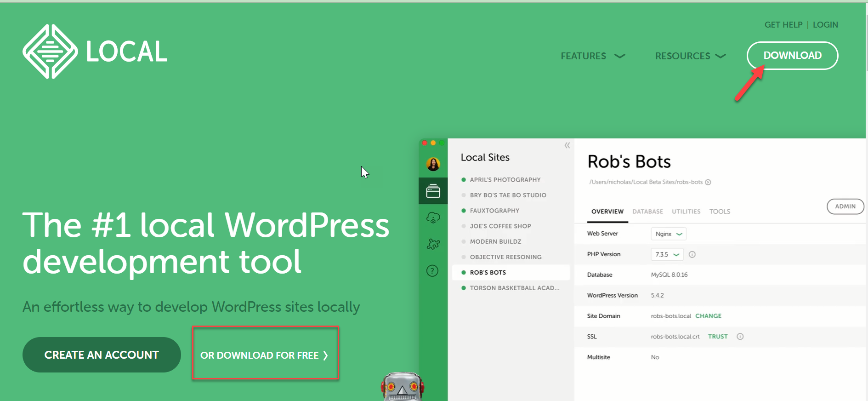Expand the FEATURES menu
The width and height of the screenshot is (868, 401).
tap(593, 56)
